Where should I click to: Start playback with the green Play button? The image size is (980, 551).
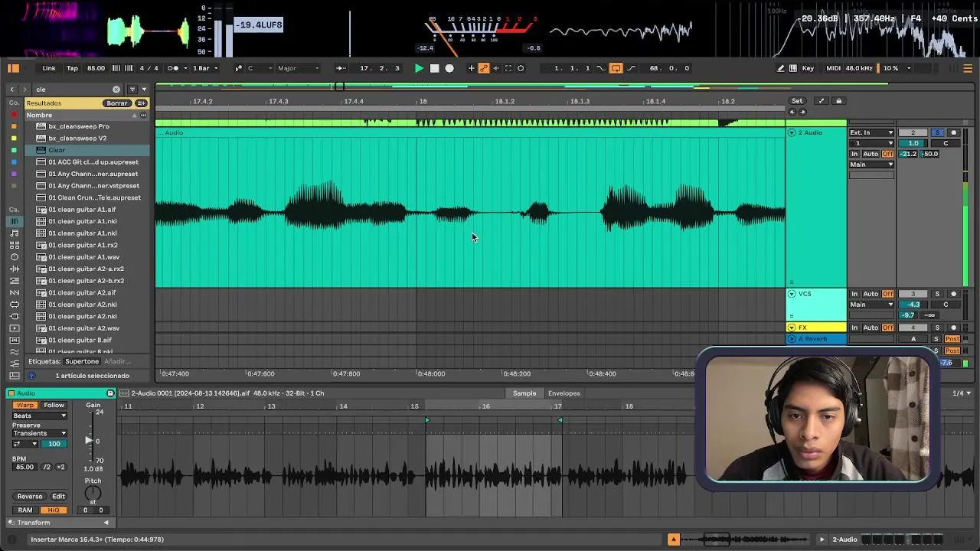click(x=419, y=68)
